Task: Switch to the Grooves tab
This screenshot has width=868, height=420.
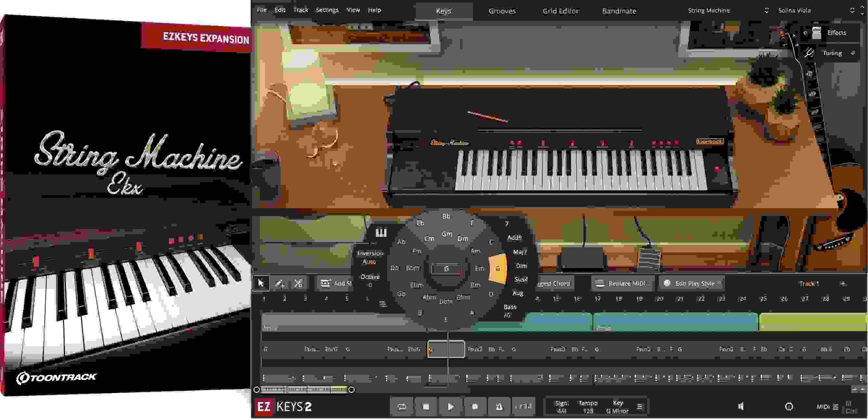Action: [502, 10]
